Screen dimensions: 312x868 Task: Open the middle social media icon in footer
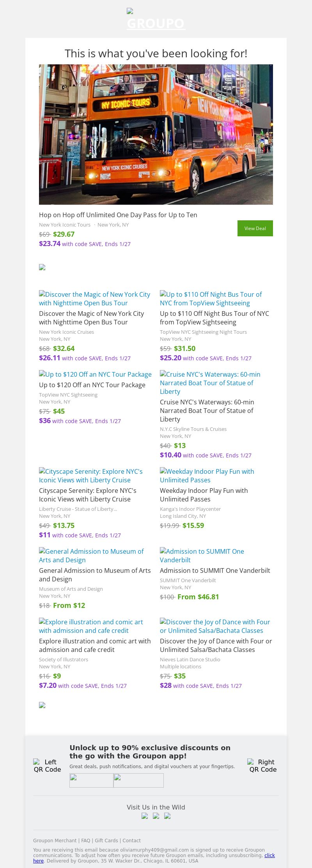(156, 816)
